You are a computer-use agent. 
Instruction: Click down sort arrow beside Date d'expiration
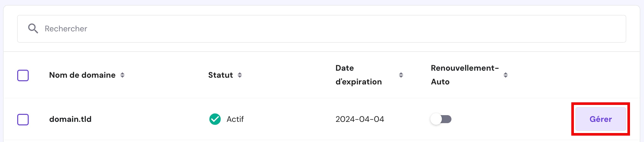(401, 77)
